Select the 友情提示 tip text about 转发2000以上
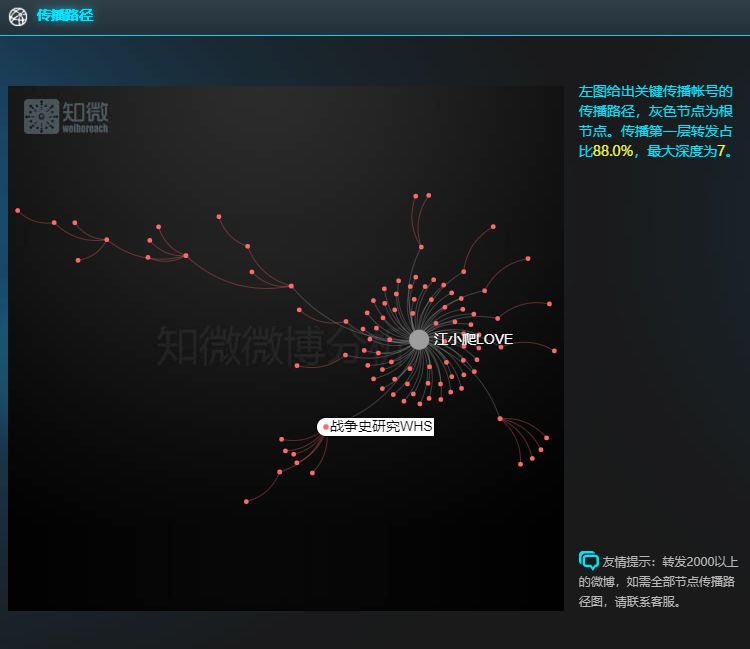The width and height of the screenshot is (750, 649). pyautogui.click(x=659, y=581)
